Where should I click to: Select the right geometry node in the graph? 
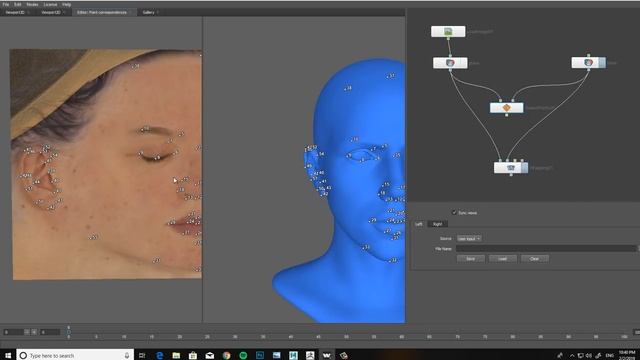click(x=588, y=62)
